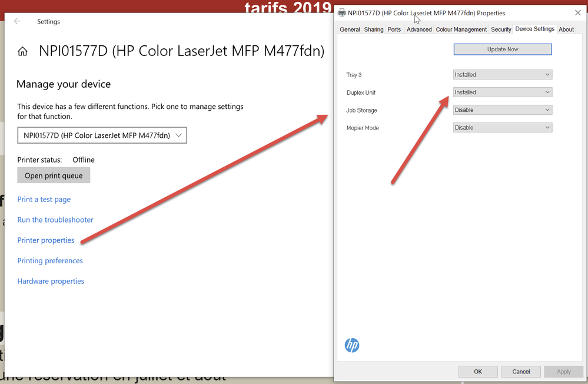Expand the Tray 3 dropdown

point(503,75)
